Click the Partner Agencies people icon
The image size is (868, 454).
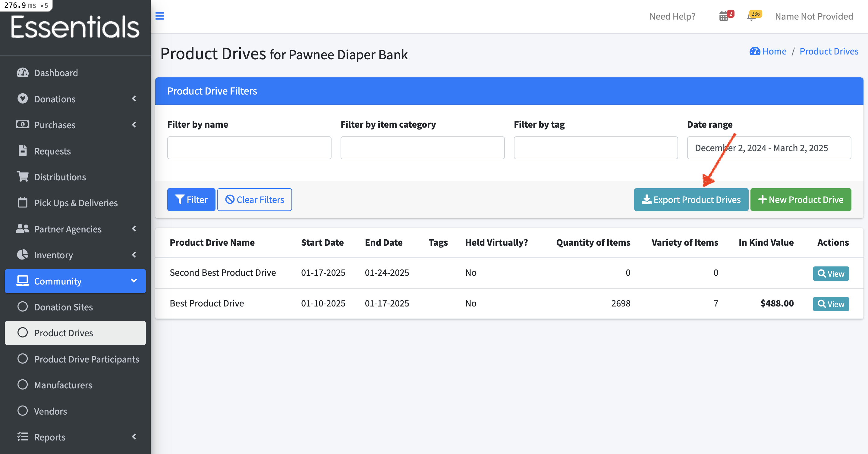[23, 229]
